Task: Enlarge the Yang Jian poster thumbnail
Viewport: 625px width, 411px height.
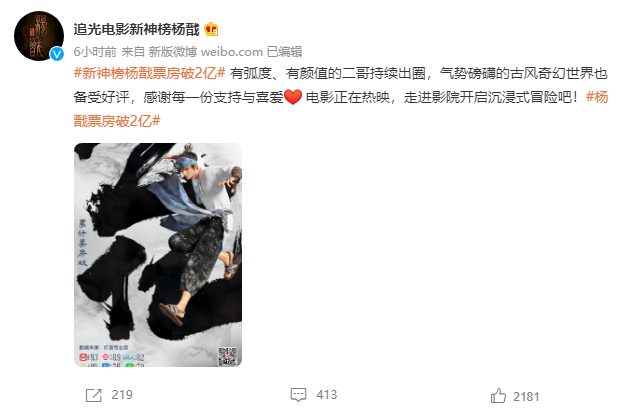Action: tap(158, 255)
